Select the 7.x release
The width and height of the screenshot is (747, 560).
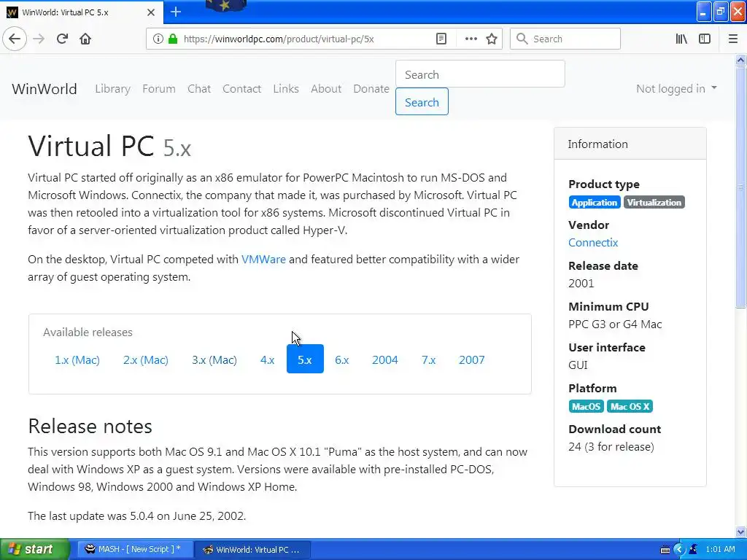click(x=428, y=359)
